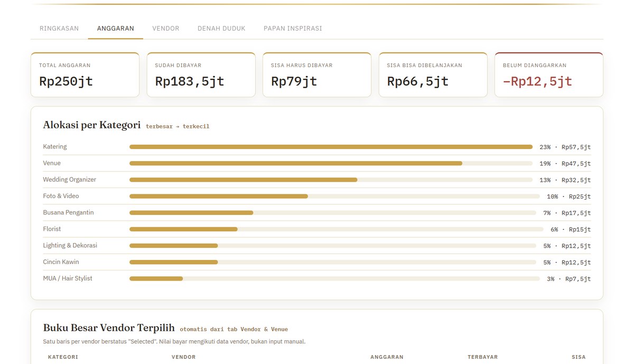
Task: Click the 'terbesar → terkecil' sort note
Action: tap(178, 127)
